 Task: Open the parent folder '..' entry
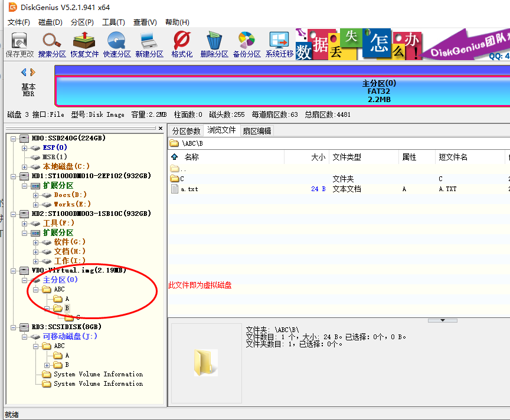(x=178, y=169)
